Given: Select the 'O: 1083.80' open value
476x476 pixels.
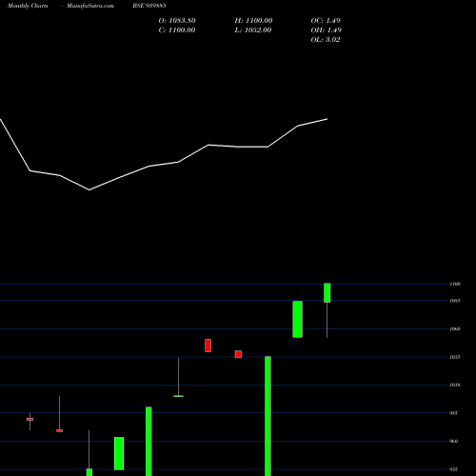Looking at the screenshot, I should [177, 21].
